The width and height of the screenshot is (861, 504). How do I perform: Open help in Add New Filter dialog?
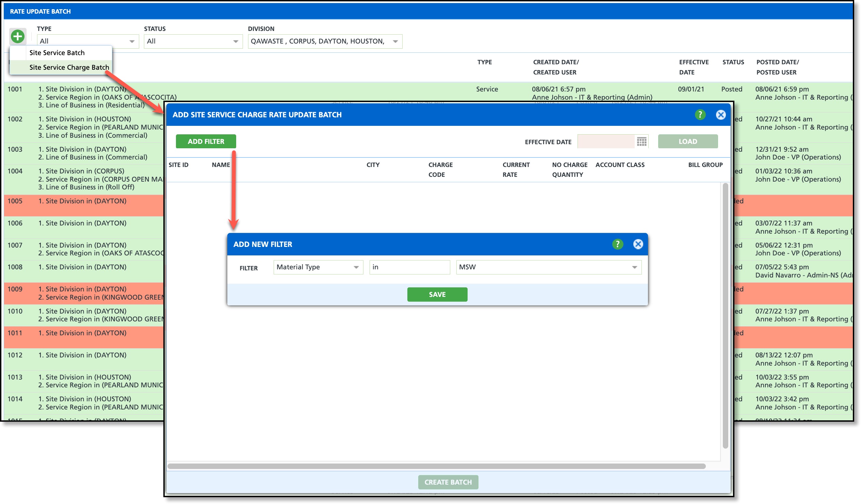click(617, 244)
